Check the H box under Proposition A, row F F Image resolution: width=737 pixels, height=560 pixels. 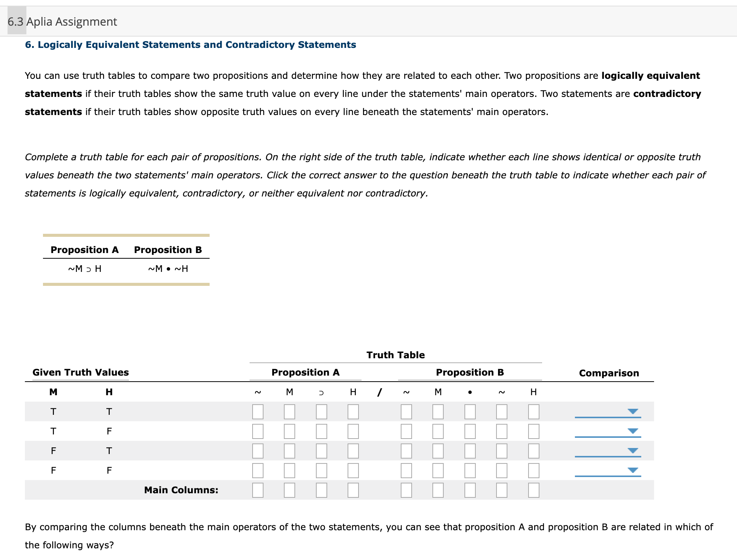coord(353,470)
